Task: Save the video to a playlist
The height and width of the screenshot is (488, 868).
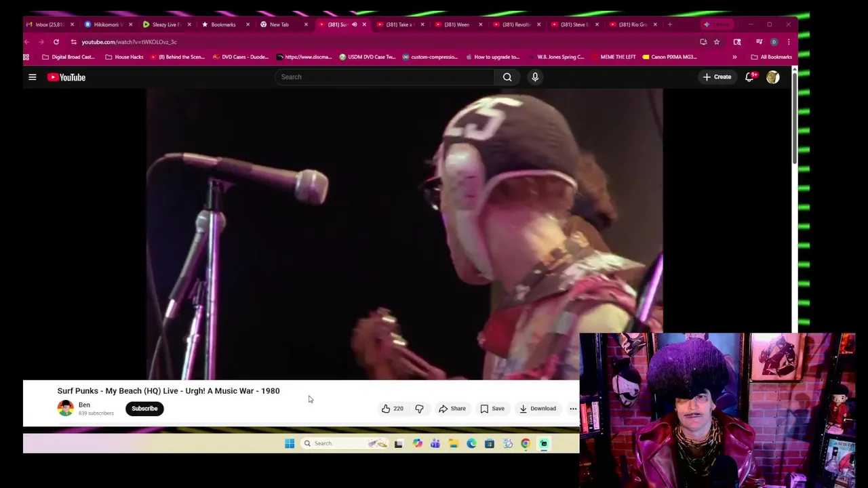Action: point(492,409)
